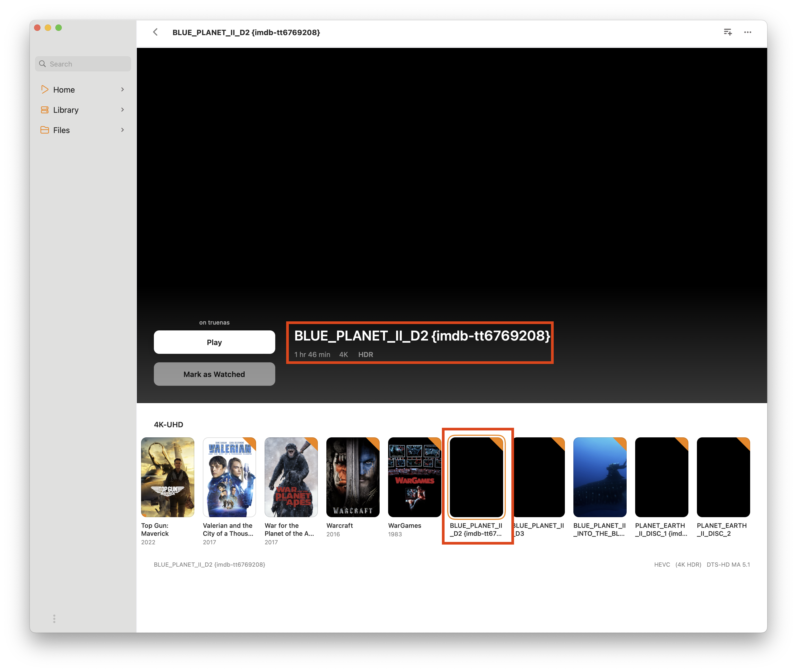797x672 pixels.
Task: Open the add-to-playlist icon
Action: (x=728, y=32)
